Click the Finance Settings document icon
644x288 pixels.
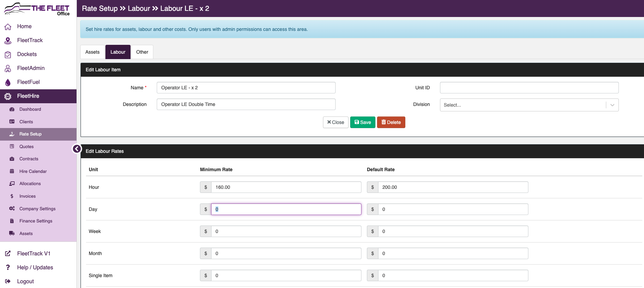(x=12, y=221)
